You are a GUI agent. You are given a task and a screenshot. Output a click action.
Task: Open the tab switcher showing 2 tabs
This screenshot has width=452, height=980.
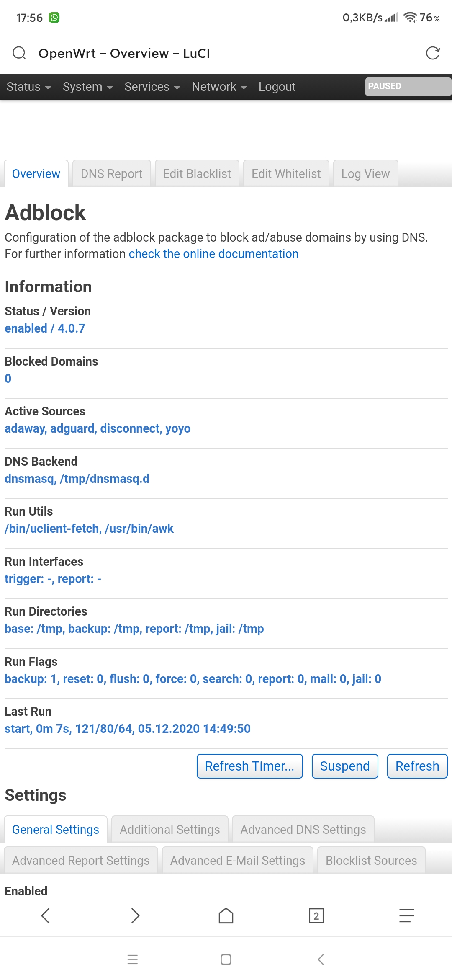(316, 916)
